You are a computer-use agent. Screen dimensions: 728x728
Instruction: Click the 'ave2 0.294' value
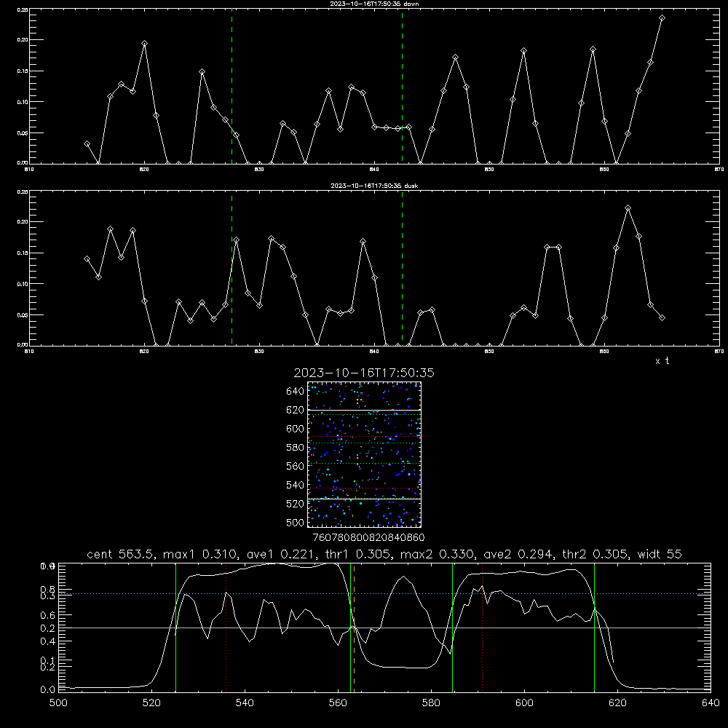click(x=519, y=554)
